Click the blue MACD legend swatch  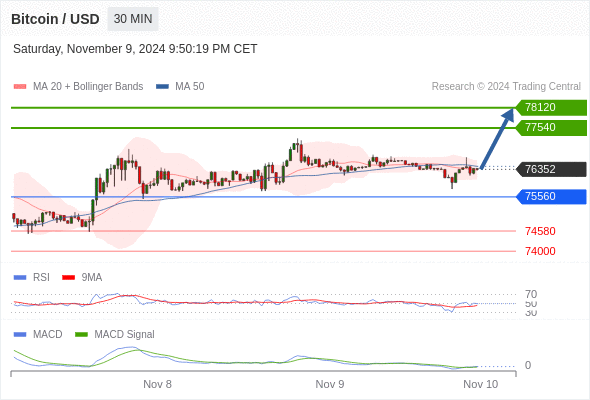click(20, 335)
